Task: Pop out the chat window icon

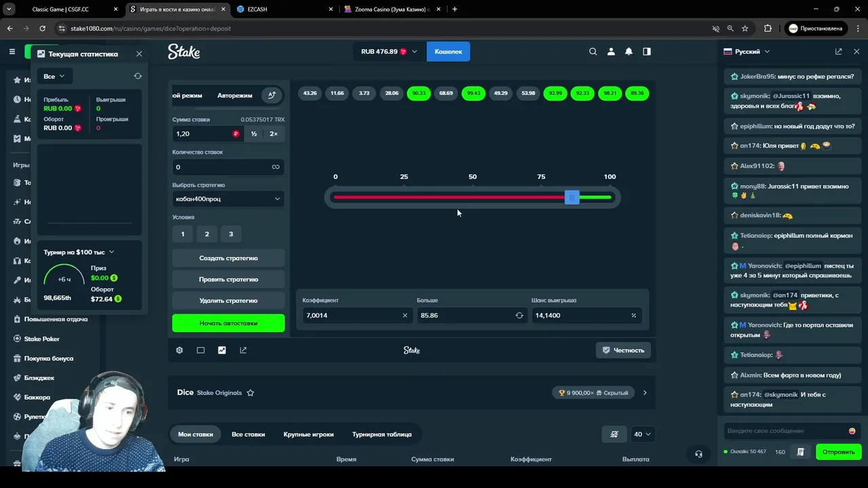Action: (x=838, y=52)
